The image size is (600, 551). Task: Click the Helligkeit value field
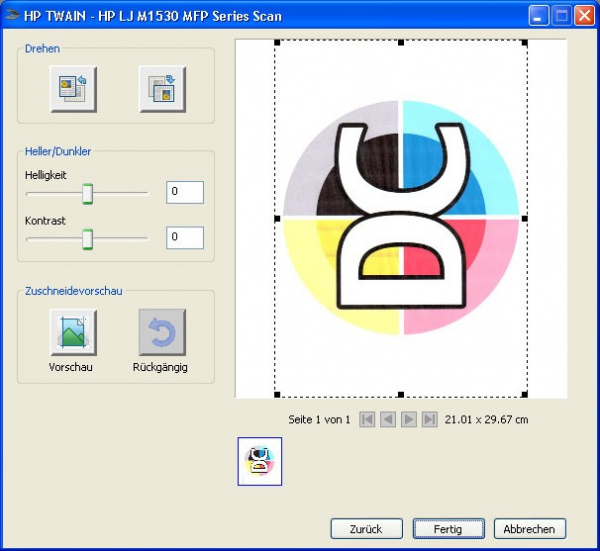pos(185,192)
